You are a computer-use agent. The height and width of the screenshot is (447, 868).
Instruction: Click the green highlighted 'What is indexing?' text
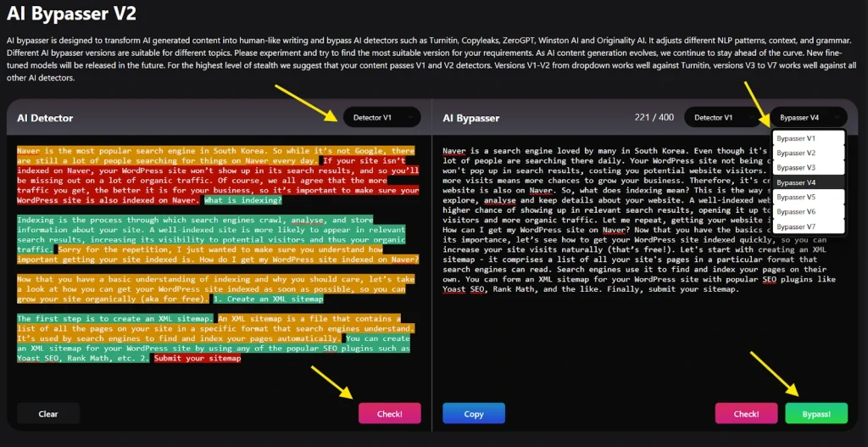point(243,200)
